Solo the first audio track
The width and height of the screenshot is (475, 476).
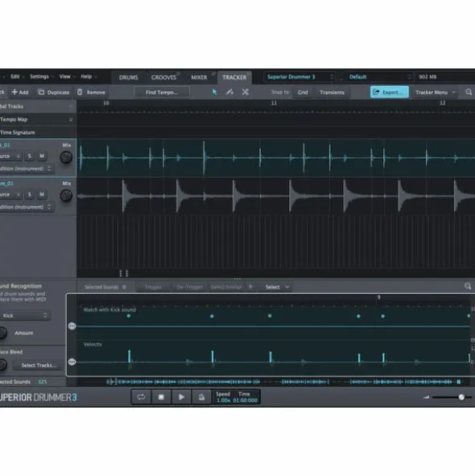(30, 156)
